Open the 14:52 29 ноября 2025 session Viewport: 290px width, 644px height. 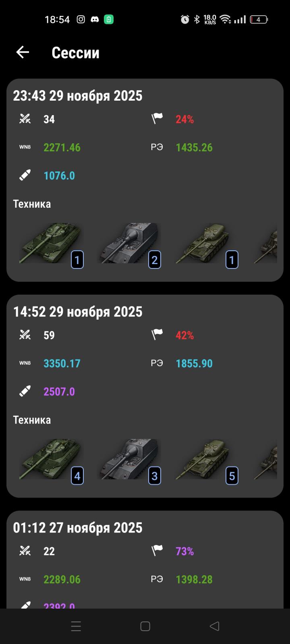145,396
